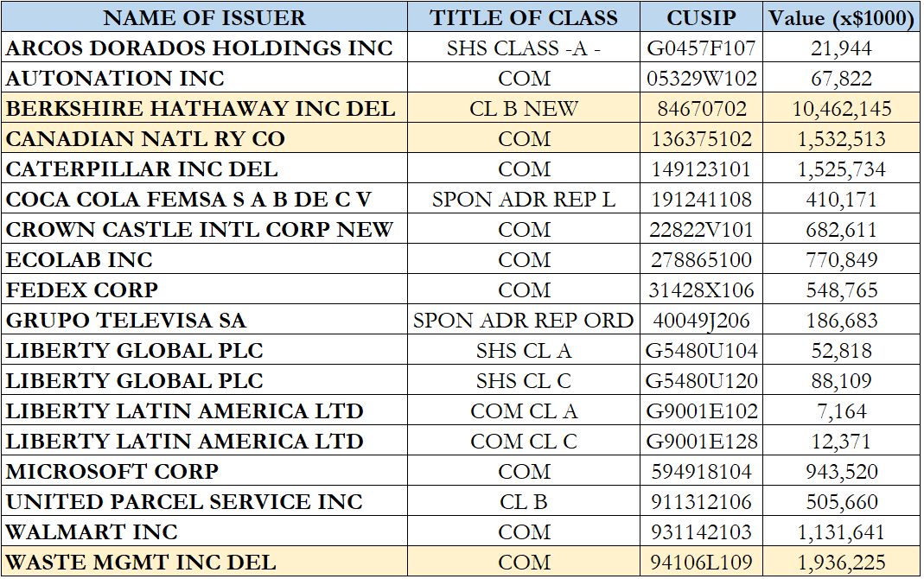Click the AUTONATION INC issuer cell

(x=116, y=79)
